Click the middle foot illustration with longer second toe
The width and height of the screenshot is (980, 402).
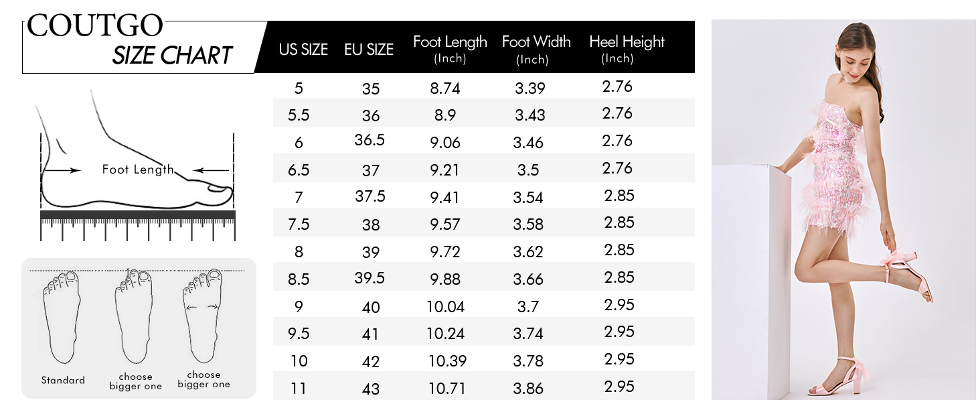tap(135, 315)
